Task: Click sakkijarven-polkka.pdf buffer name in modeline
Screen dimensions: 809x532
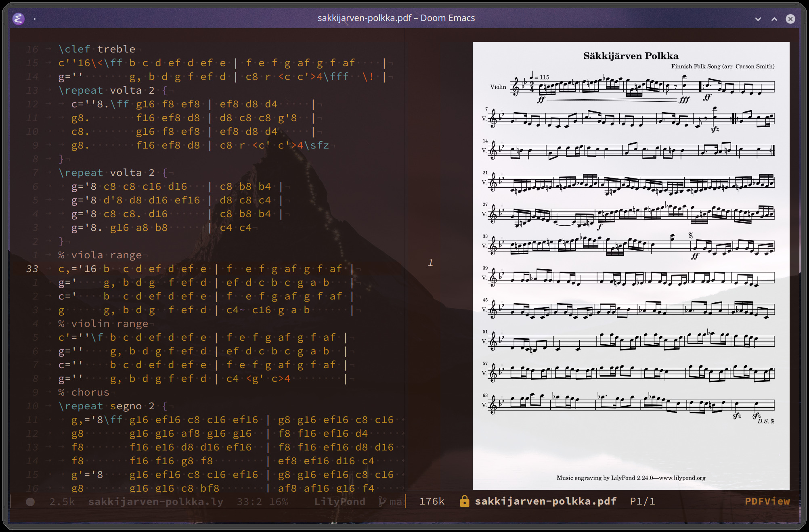Action: (545, 501)
